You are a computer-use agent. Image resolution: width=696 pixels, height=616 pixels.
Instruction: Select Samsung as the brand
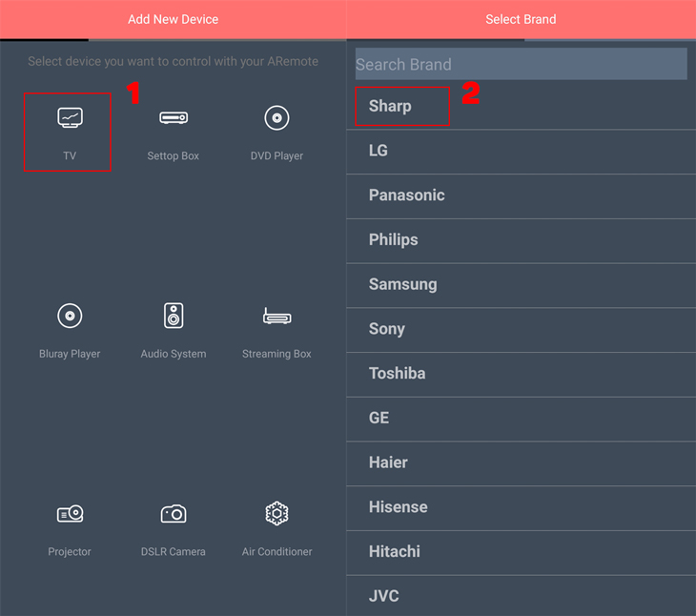click(522, 285)
